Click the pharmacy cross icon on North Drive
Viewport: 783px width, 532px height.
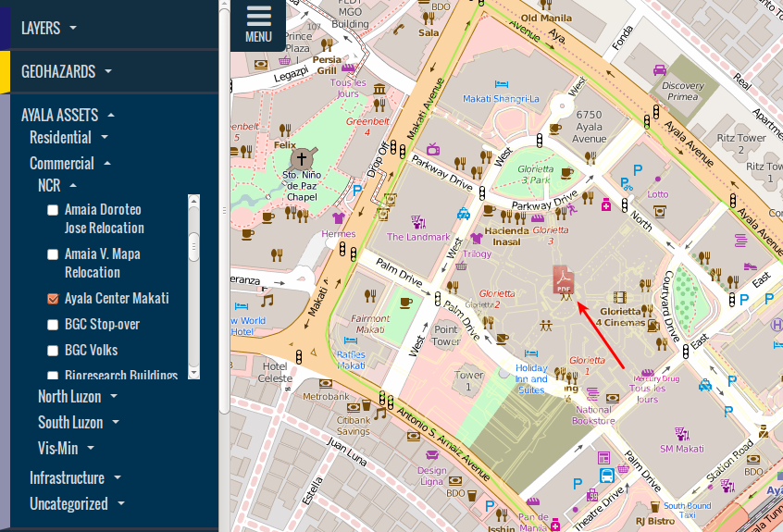click(x=606, y=204)
